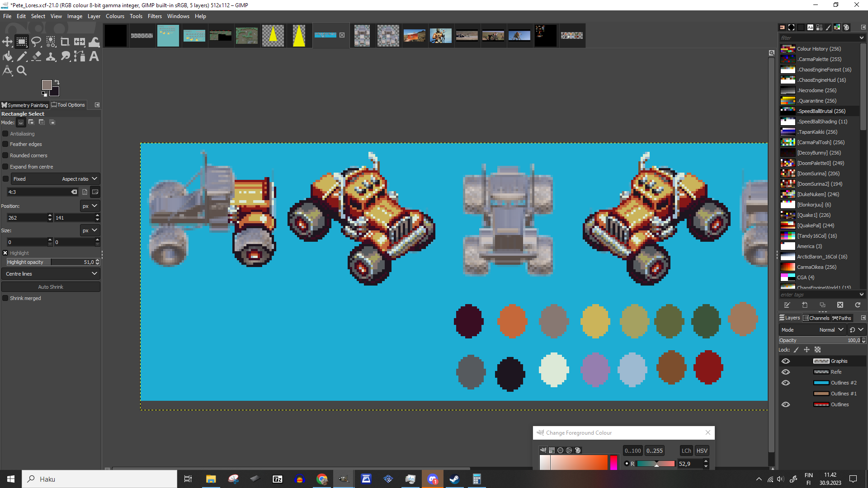
Task: Click refresh palettes icon
Action: (858, 305)
